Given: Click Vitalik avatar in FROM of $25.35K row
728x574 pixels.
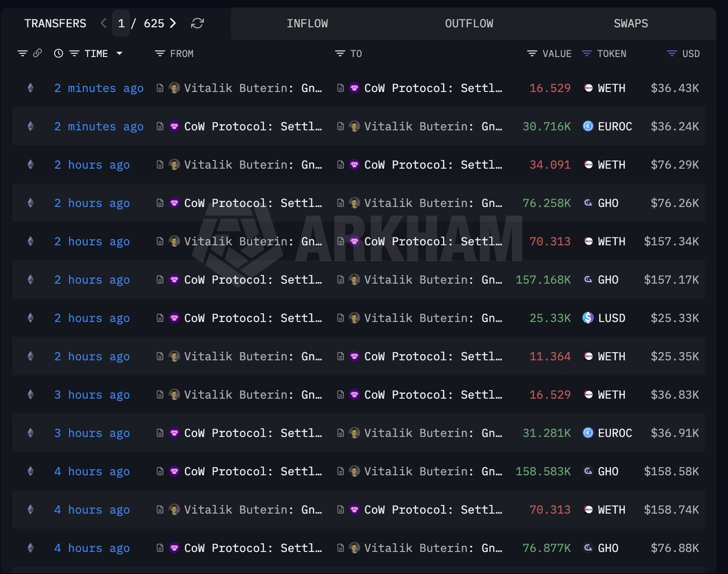Looking at the screenshot, I should point(174,356).
